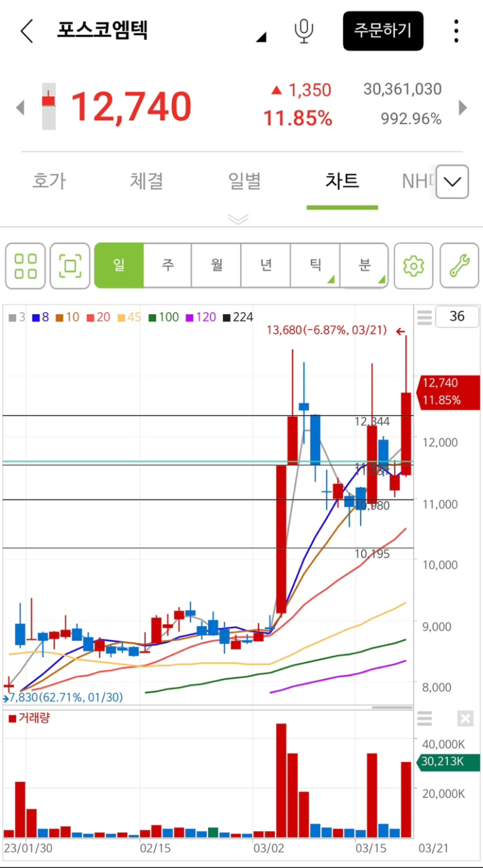This screenshot has height=868, width=483.
Task: Tap the 12,344 horizontal line label
Action: (x=372, y=422)
